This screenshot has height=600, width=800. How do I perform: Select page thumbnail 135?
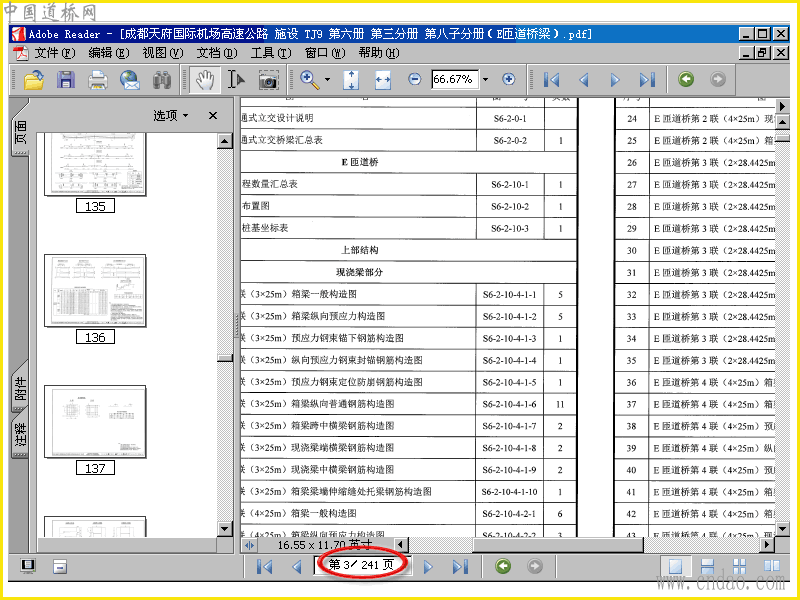(95, 165)
